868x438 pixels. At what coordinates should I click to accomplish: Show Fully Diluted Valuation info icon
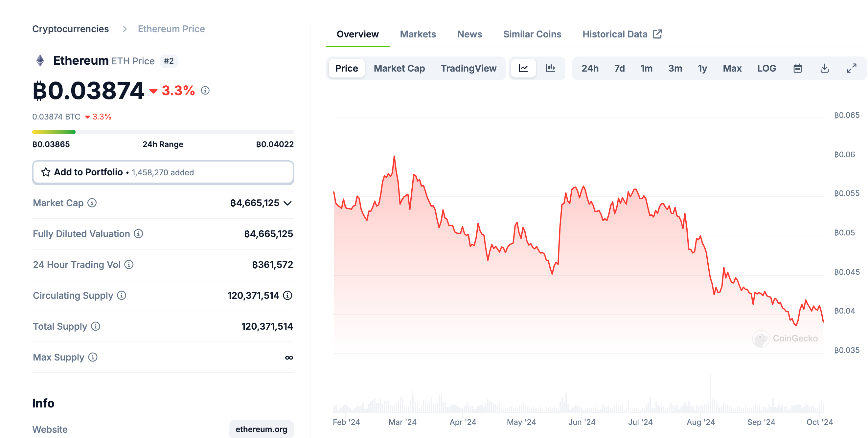139,234
